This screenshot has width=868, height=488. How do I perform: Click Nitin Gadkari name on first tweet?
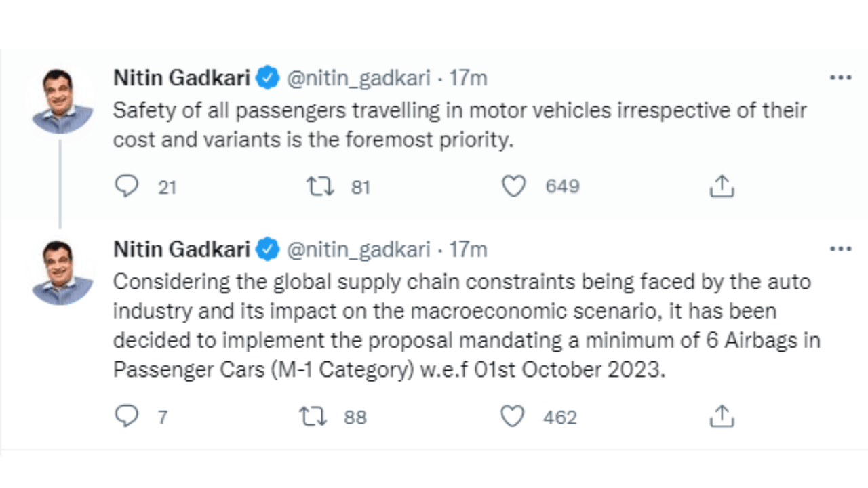click(182, 78)
